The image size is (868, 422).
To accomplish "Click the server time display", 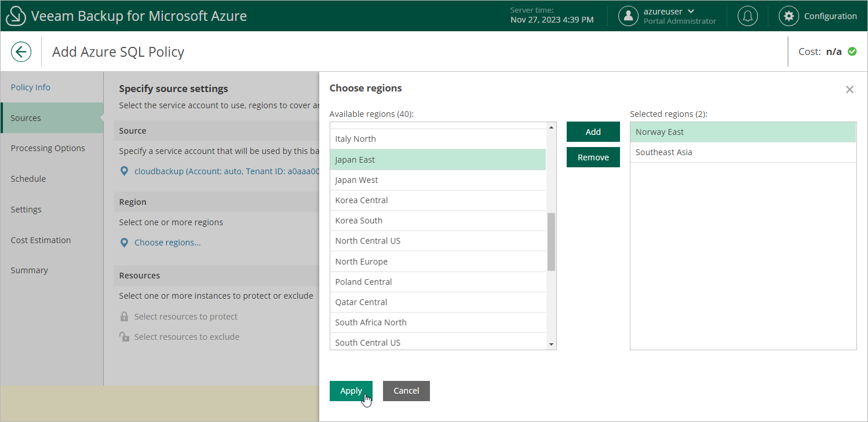I will click(552, 16).
